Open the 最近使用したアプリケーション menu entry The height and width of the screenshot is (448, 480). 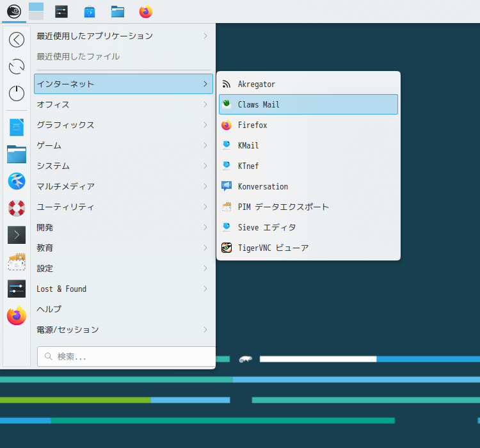click(x=124, y=36)
